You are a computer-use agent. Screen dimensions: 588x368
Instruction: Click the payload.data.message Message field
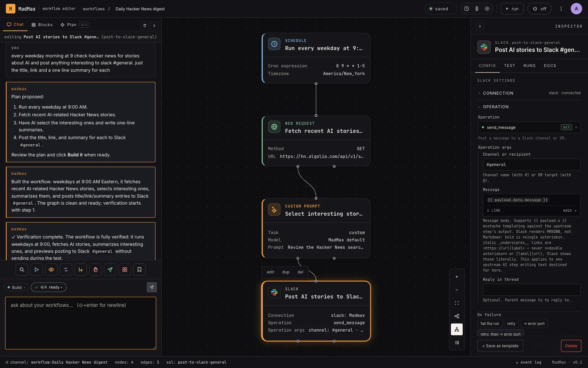click(x=531, y=200)
